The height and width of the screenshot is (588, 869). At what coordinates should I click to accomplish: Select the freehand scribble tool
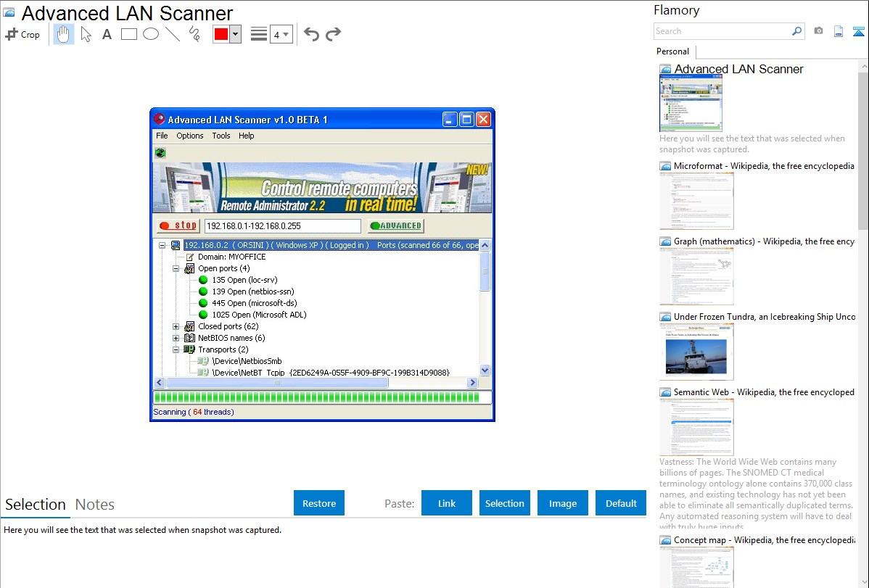click(194, 34)
